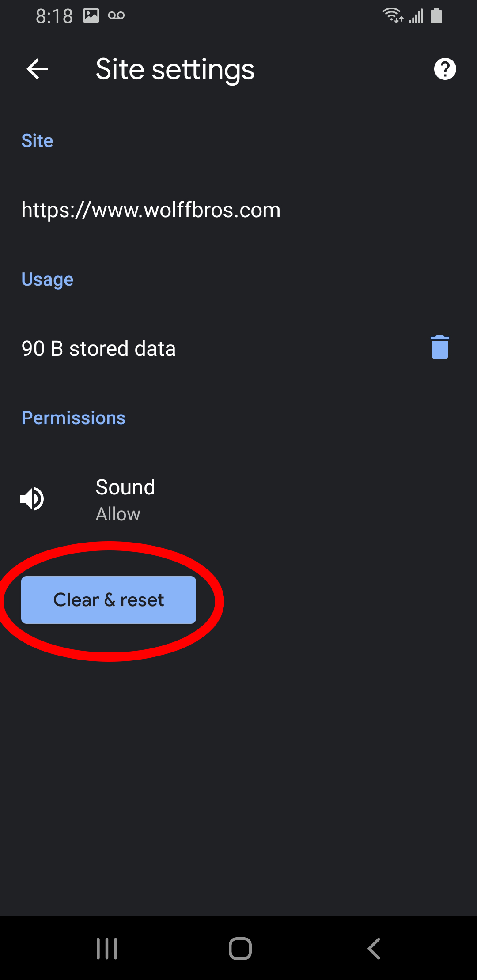
Task: Tap the Android home button
Action: (x=240, y=948)
